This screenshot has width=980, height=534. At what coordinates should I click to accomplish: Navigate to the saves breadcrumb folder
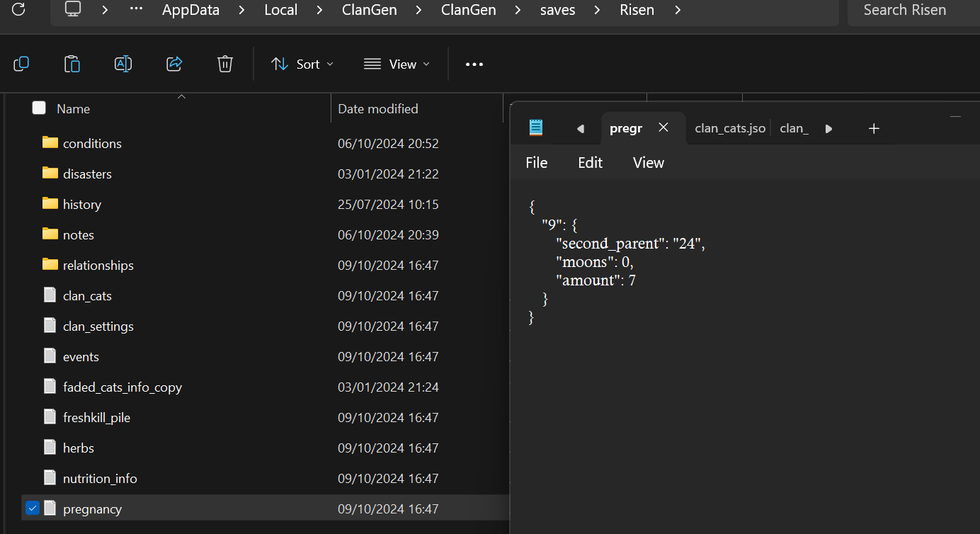coord(557,10)
